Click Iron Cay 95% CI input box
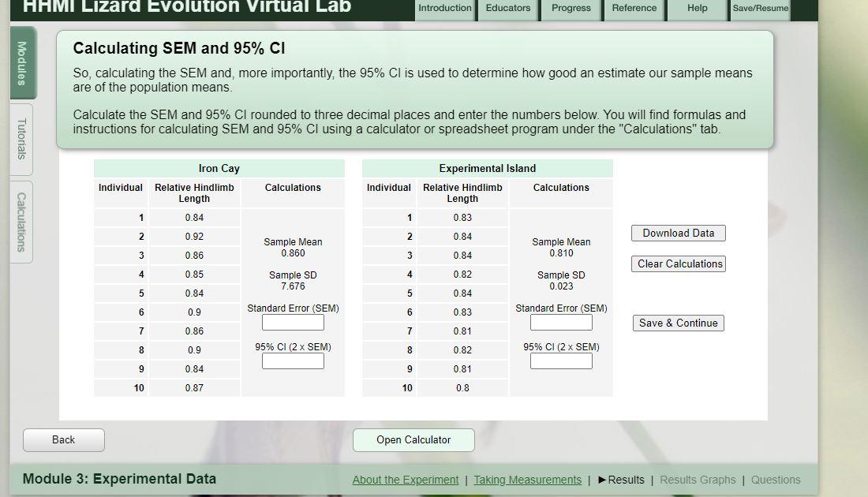The image size is (868, 497). (293, 361)
